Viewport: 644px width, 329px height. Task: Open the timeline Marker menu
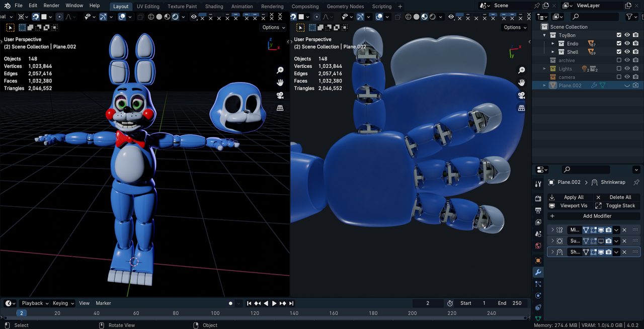click(x=104, y=303)
